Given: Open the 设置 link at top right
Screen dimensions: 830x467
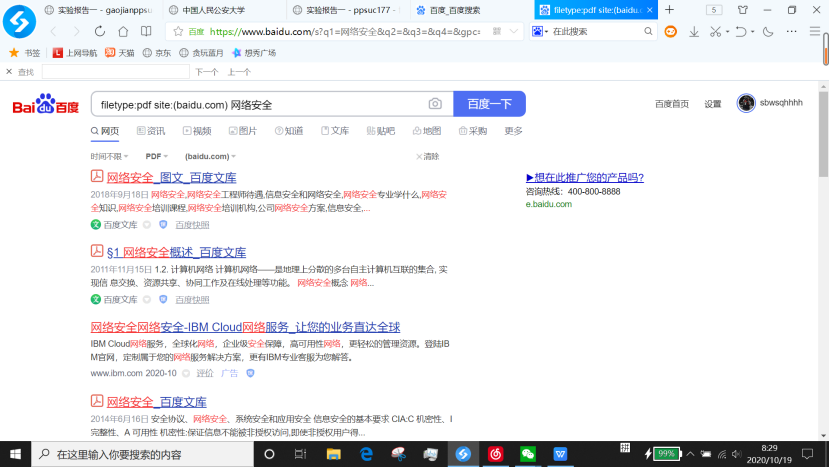Looking at the screenshot, I should coord(712,104).
